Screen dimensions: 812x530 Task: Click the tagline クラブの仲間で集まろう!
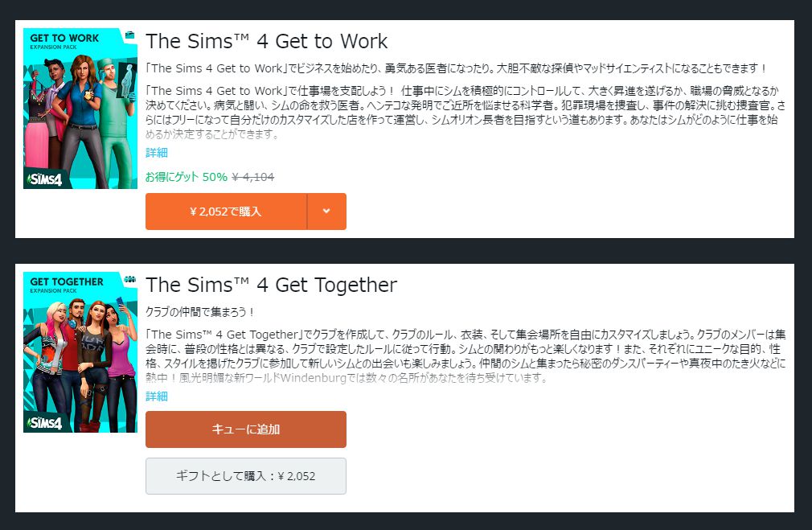click(x=200, y=312)
